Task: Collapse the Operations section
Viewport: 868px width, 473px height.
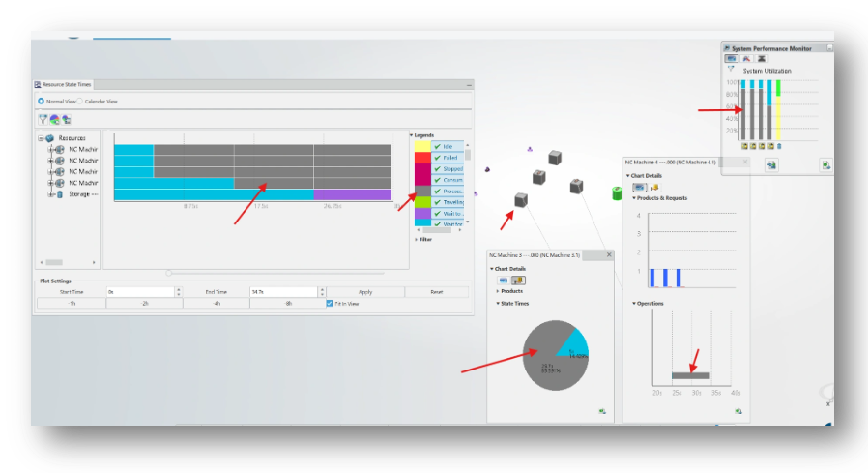Action: [634, 303]
